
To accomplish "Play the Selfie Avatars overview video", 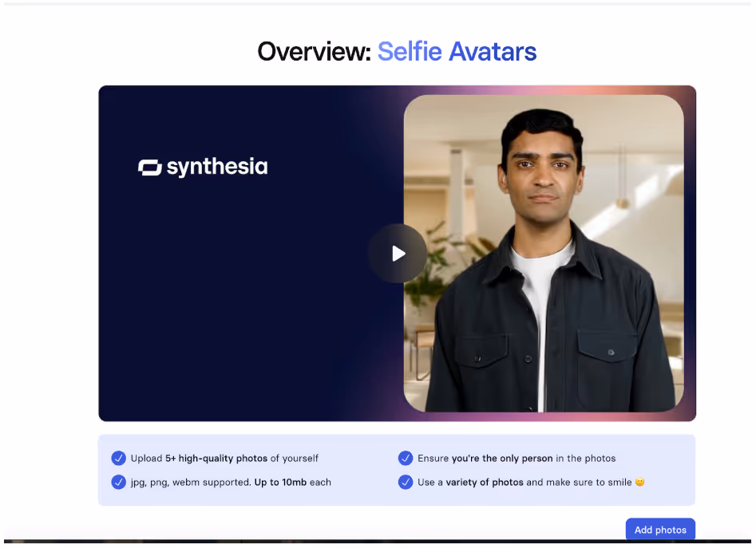I will (x=398, y=254).
